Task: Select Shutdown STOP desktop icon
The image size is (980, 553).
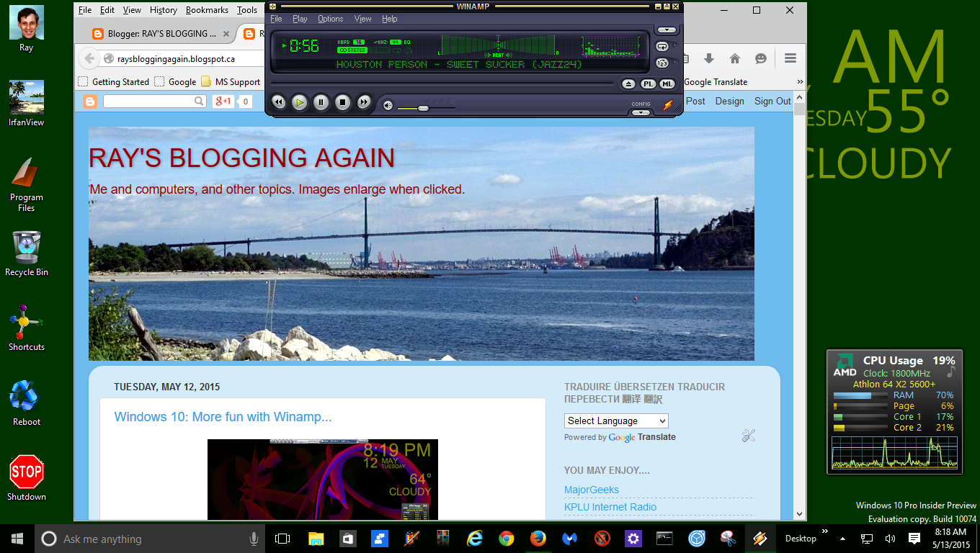Action: 27,478
